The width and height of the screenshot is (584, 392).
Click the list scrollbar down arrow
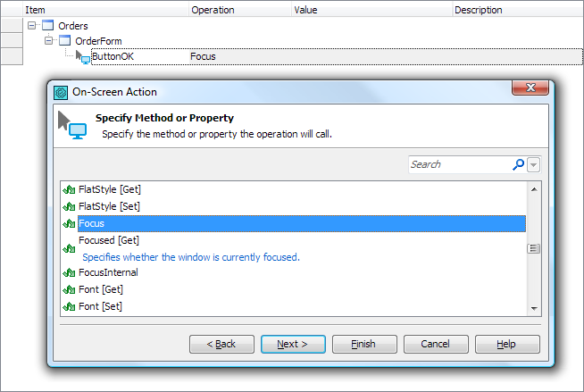[x=534, y=308]
